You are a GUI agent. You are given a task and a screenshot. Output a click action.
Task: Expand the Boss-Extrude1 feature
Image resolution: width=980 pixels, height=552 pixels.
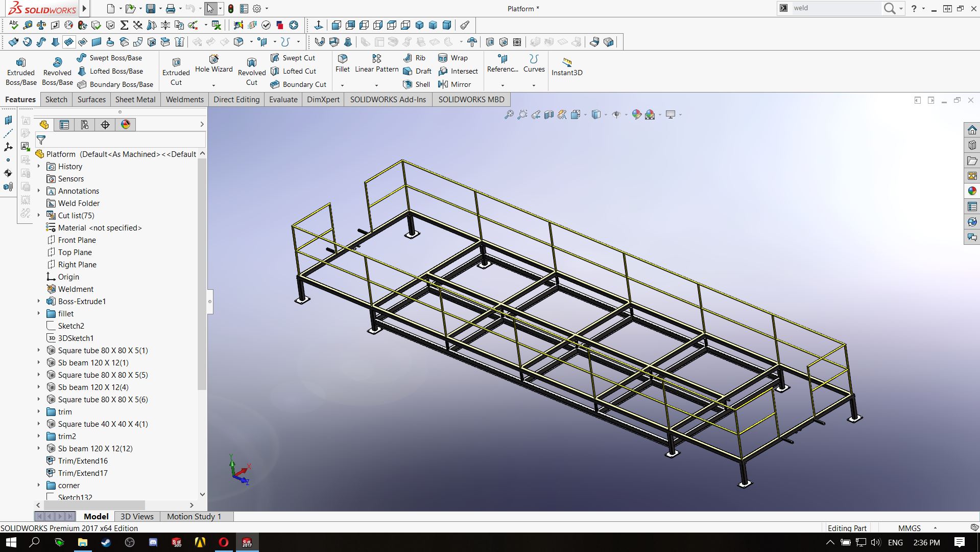pyautogui.click(x=39, y=301)
